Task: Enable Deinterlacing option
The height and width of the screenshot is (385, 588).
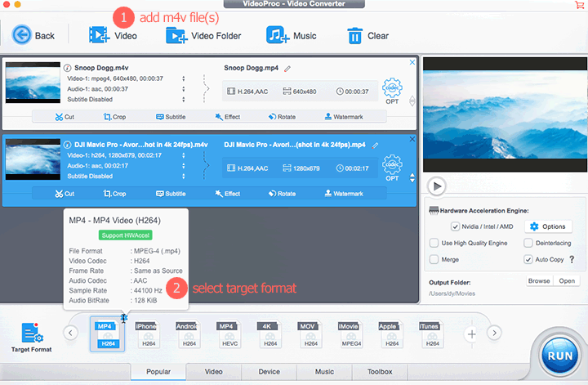Action: click(528, 243)
